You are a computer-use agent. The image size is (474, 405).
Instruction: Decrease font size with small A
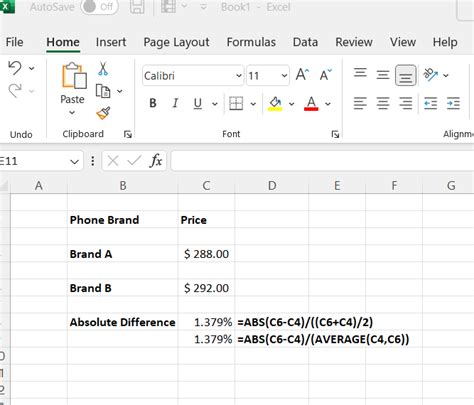click(325, 75)
